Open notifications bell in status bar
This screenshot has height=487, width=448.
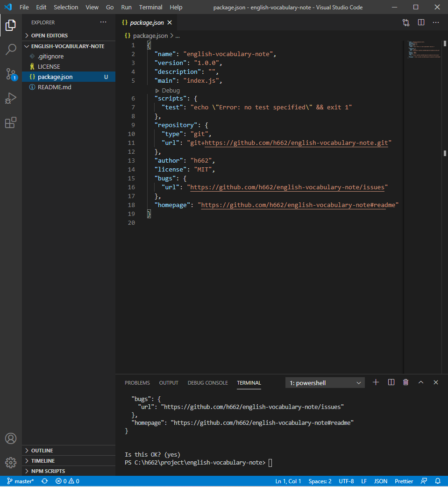point(438,481)
